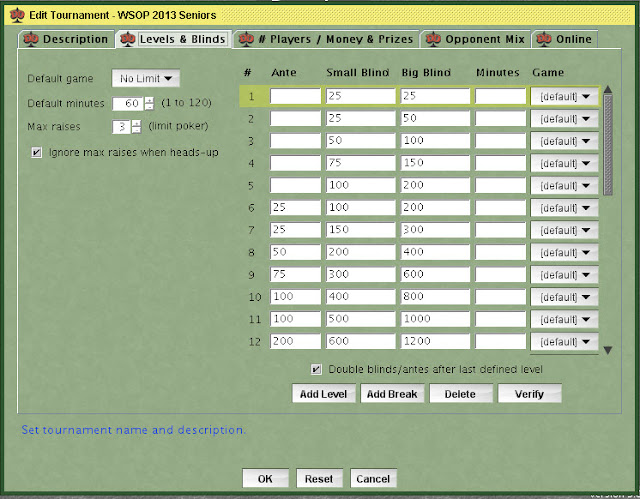
Task: Open Game dropdown for level 2
Action: (564, 119)
